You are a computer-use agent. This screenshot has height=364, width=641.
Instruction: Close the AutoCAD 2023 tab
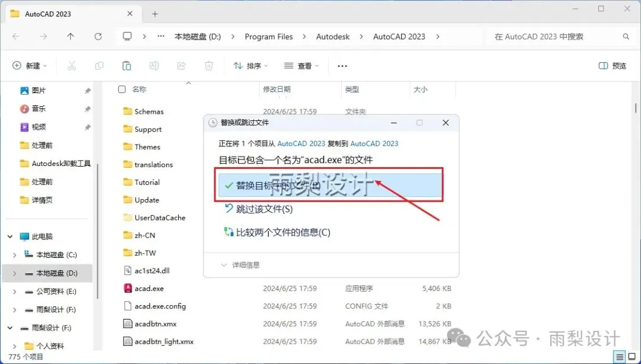click(129, 14)
